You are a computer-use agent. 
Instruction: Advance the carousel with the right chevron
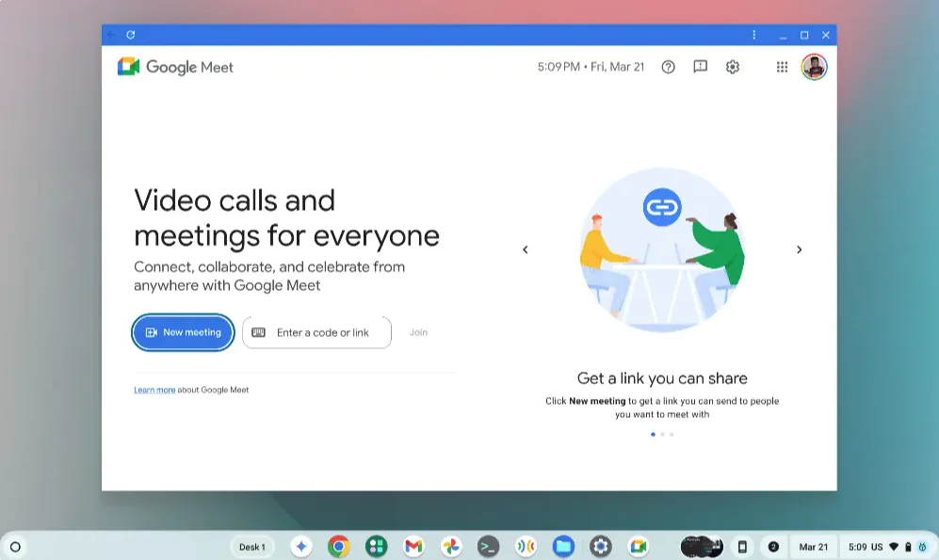tap(799, 249)
